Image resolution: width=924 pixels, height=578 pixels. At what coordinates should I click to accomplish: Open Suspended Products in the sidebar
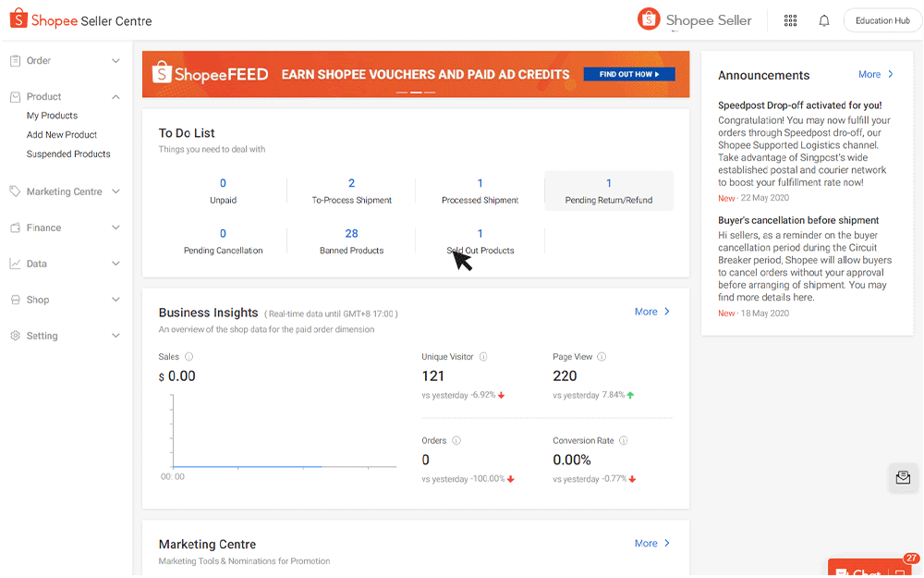pyautogui.click(x=68, y=154)
